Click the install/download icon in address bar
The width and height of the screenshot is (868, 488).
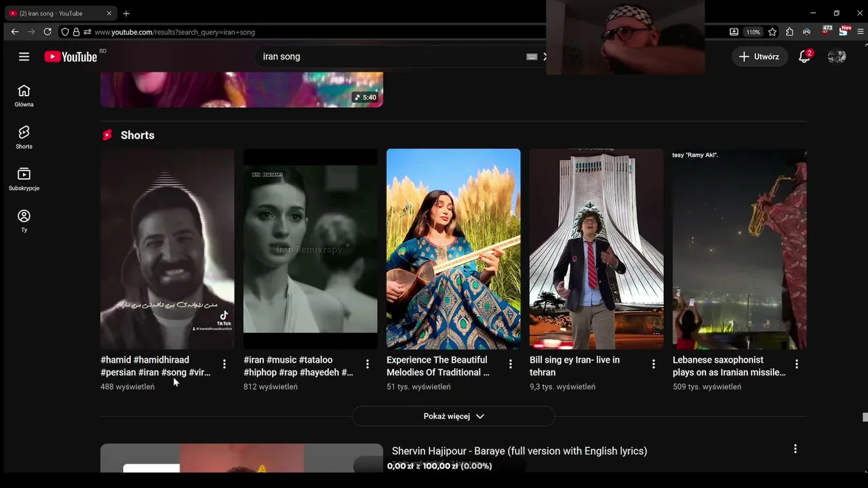tap(734, 32)
